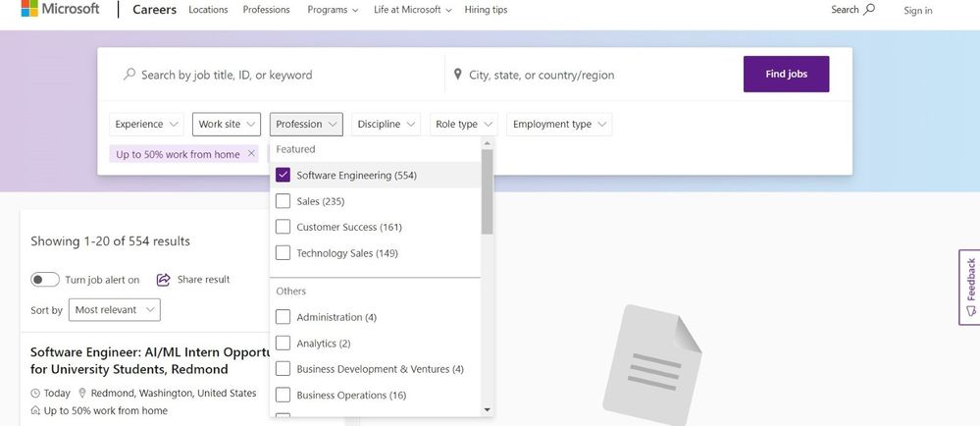Check Business Development & Ventures (4)
Screen dimensions: 980x426
click(x=284, y=369)
